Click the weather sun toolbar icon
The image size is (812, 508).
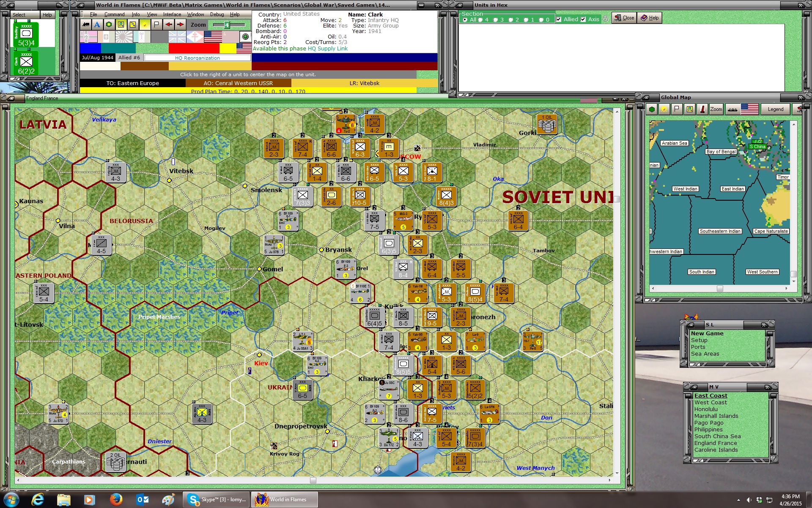[x=145, y=25]
